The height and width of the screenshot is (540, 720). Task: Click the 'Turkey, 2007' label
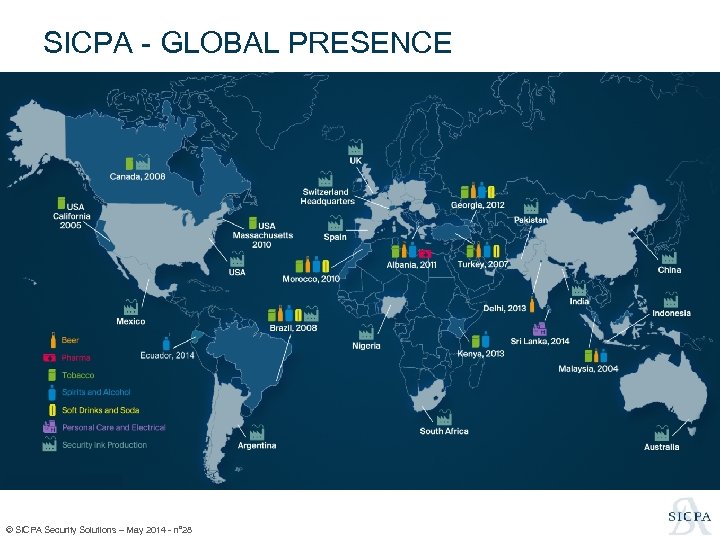tap(483, 264)
